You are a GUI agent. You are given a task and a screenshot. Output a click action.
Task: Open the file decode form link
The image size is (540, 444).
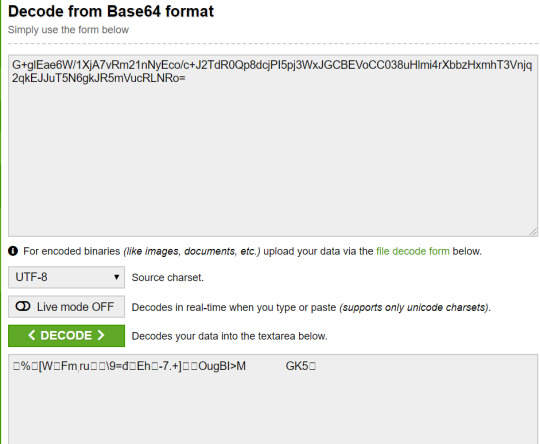click(413, 251)
